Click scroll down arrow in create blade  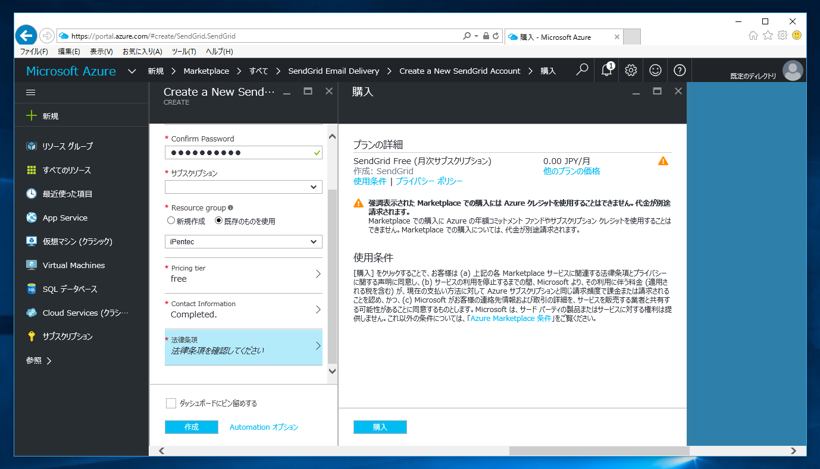(x=332, y=371)
